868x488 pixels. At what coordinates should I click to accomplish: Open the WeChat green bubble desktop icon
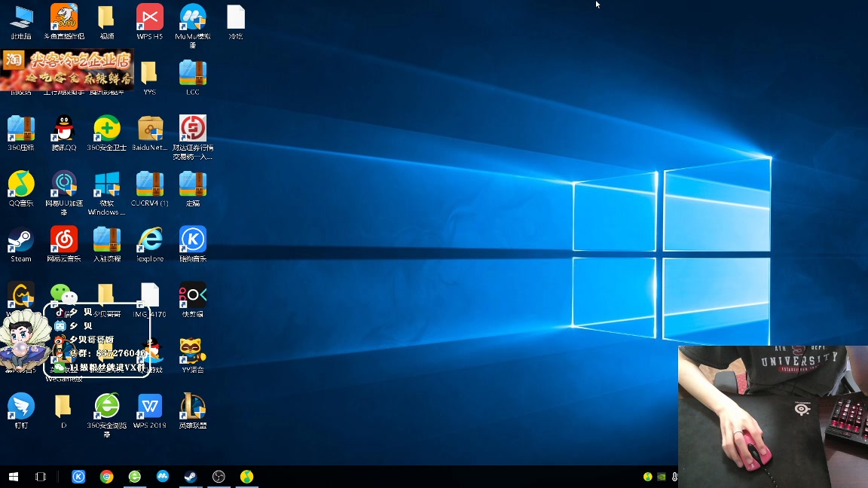[x=63, y=294]
